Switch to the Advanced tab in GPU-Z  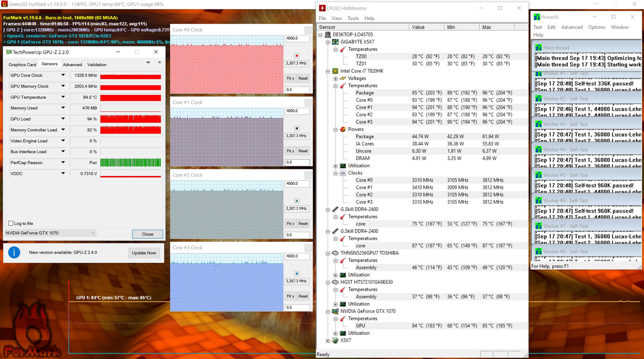[x=72, y=64]
